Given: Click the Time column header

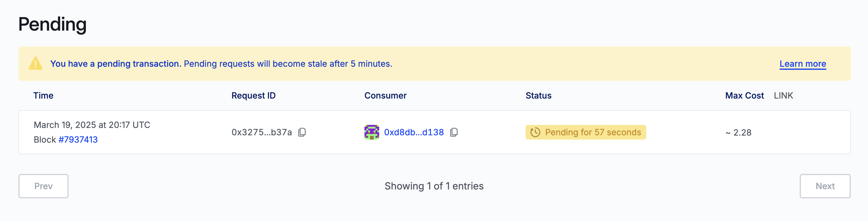Looking at the screenshot, I should tap(43, 96).
